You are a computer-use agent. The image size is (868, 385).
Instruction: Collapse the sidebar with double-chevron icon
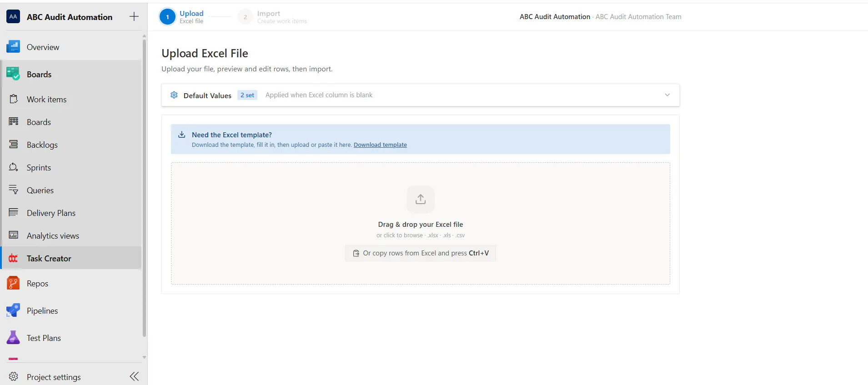pyautogui.click(x=134, y=376)
